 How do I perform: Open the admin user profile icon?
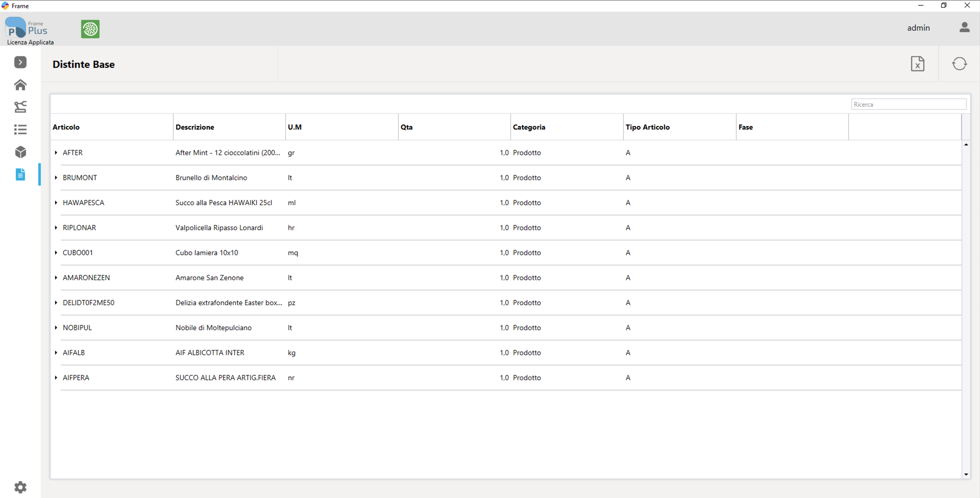point(964,27)
